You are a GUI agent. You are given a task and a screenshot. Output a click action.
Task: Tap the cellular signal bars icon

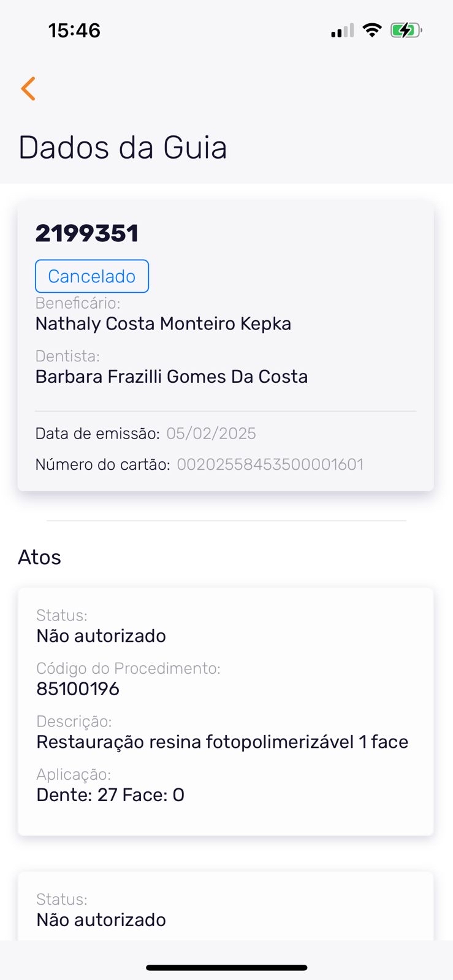click(x=342, y=31)
